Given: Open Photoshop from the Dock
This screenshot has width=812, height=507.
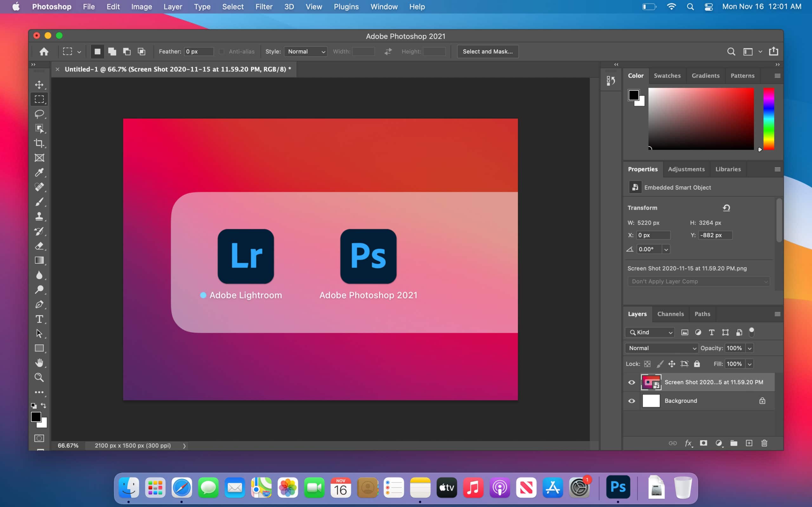Looking at the screenshot, I should [618, 488].
